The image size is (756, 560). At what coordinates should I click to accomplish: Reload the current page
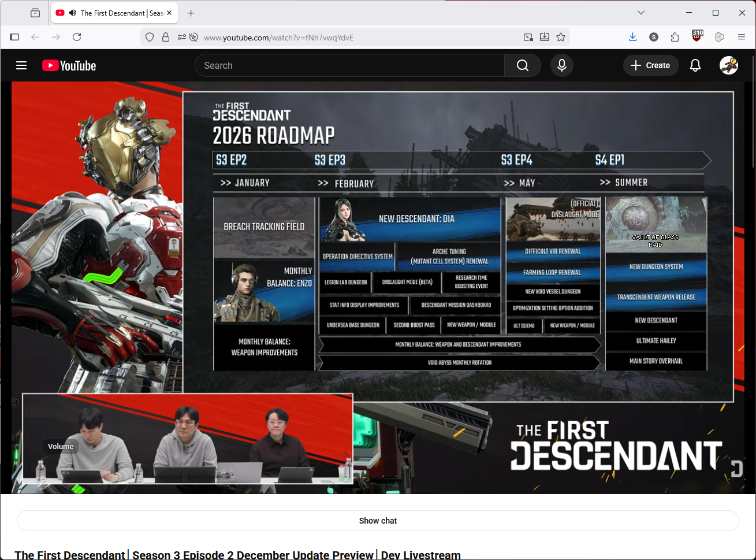click(x=77, y=37)
